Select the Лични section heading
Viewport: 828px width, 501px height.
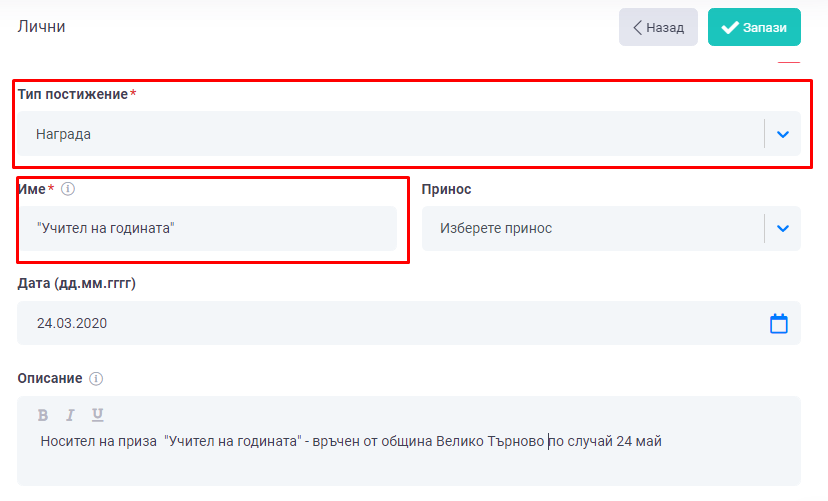42,27
